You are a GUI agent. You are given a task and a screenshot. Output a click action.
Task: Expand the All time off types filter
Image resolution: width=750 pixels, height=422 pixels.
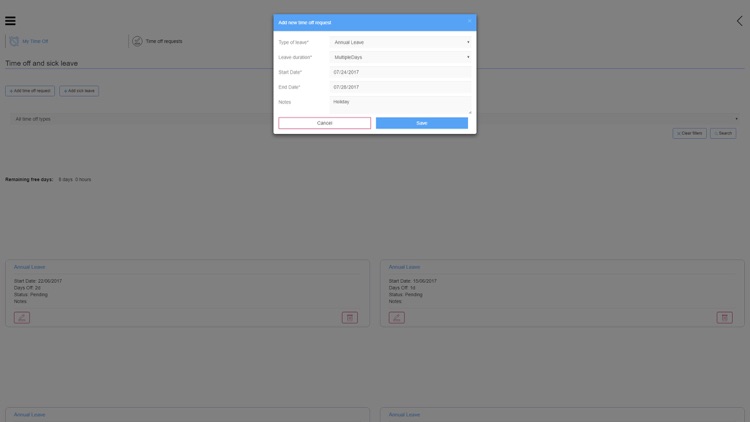375,119
